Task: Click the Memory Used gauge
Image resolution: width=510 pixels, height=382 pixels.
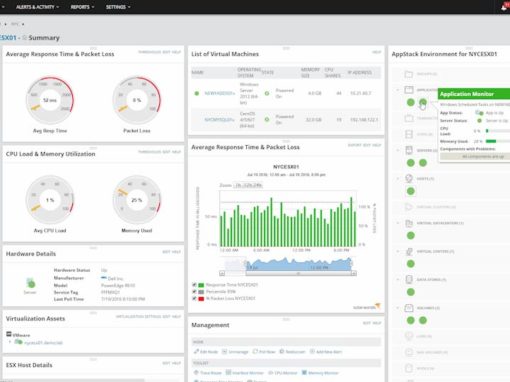Action: pyautogui.click(x=137, y=200)
